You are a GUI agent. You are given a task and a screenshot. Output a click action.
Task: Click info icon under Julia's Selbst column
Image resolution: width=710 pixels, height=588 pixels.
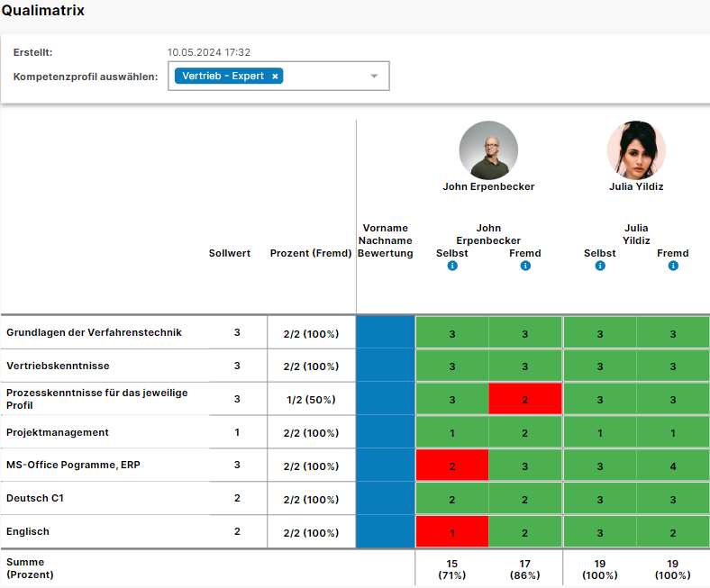(600, 266)
